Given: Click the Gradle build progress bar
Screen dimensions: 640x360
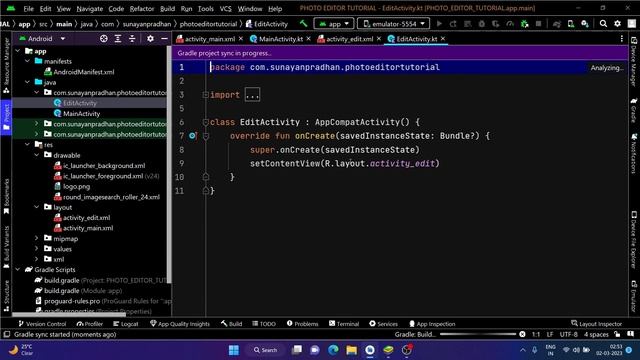Looking at the screenshot, I should click(x=478, y=334).
